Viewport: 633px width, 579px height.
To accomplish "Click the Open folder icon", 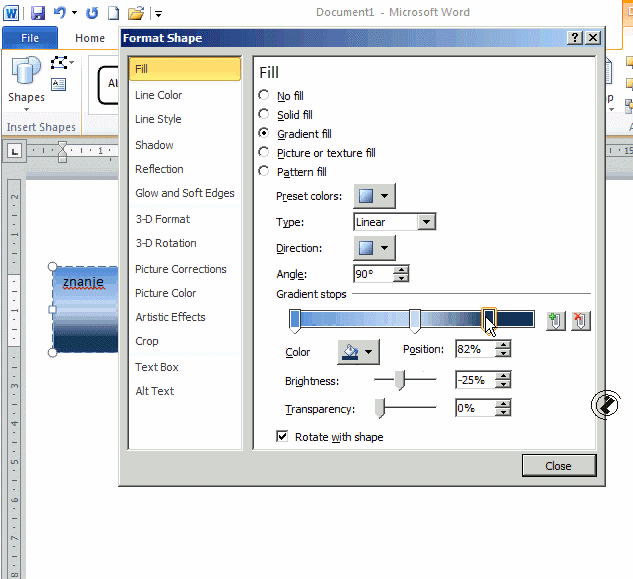I will [x=135, y=13].
